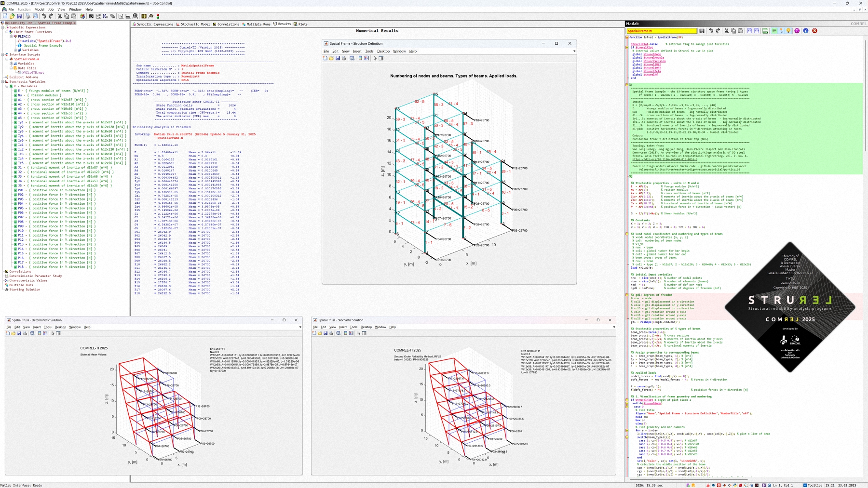The width and height of the screenshot is (868, 488).
Task: Click the Save icon in Matlab panel toolbar
Action: pyautogui.click(x=702, y=31)
